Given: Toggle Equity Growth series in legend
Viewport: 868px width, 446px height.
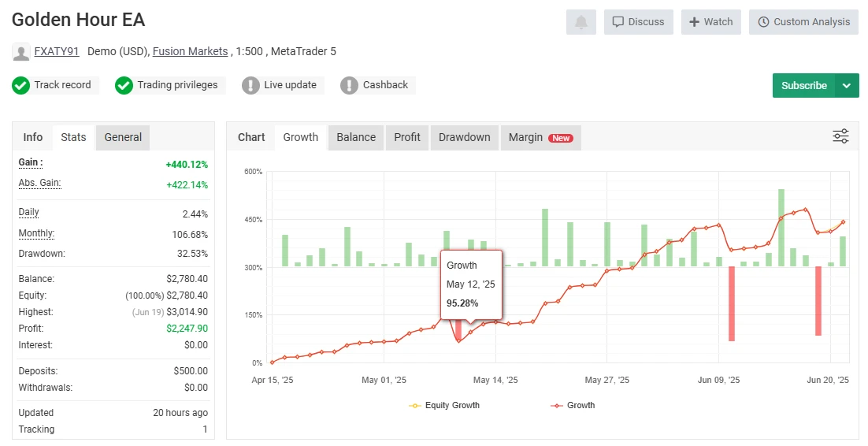Looking at the screenshot, I should point(444,405).
